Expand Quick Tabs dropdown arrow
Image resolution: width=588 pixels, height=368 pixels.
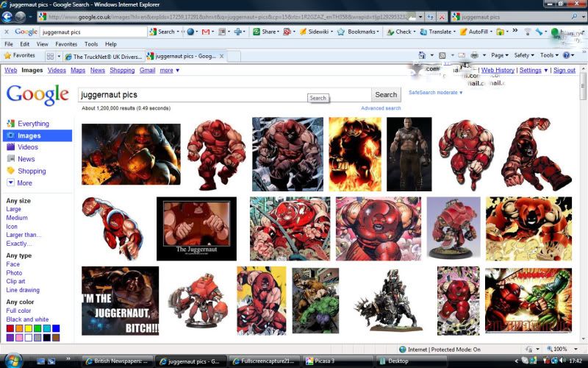[x=59, y=57]
